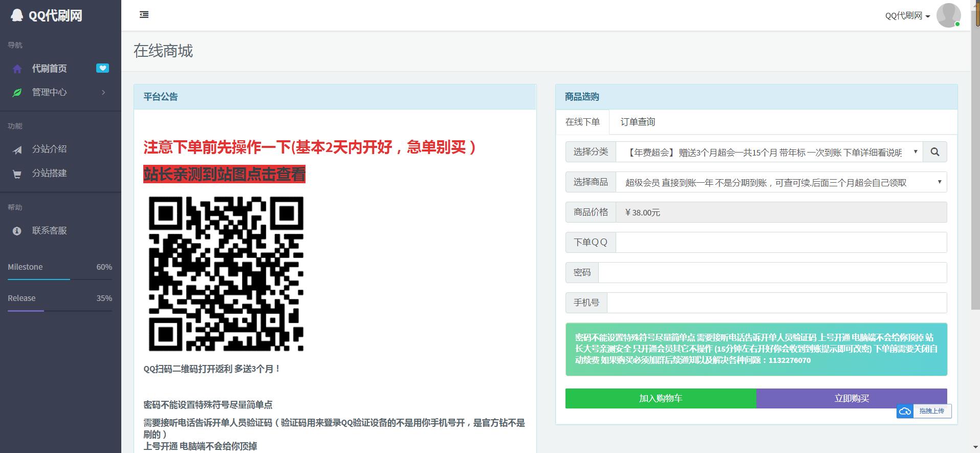
Task: Click the text 上号开通 电脑端不会给你顶掉 in announcement
Action: 200,446
